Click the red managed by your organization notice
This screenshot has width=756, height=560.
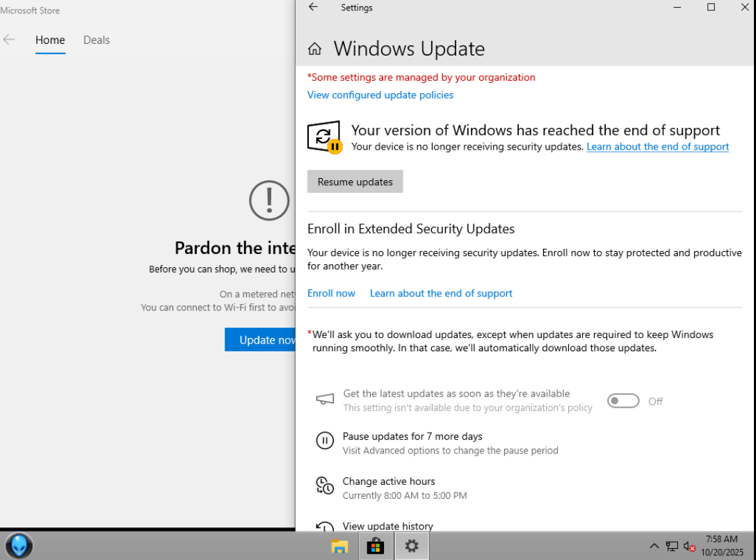(421, 77)
